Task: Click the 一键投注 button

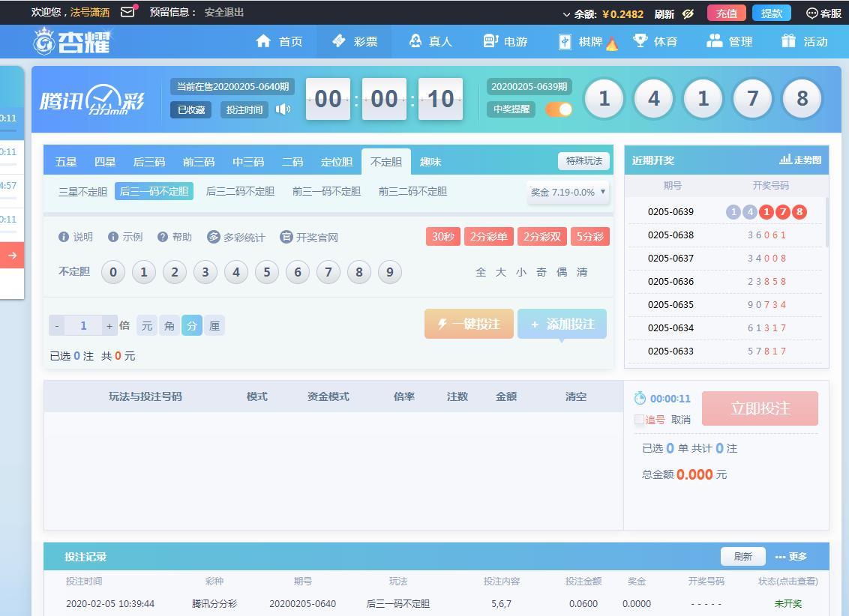Action: (x=469, y=324)
